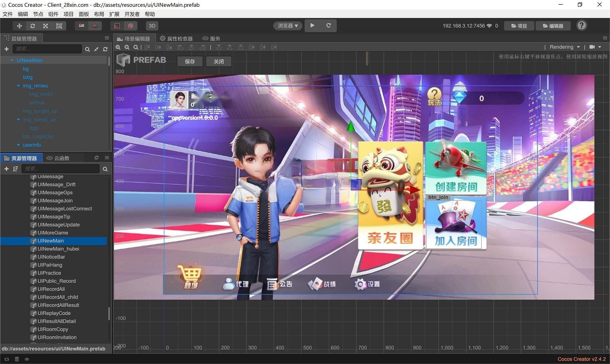
Task: Open the main panel options menu icon
Action: click(605, 38)
